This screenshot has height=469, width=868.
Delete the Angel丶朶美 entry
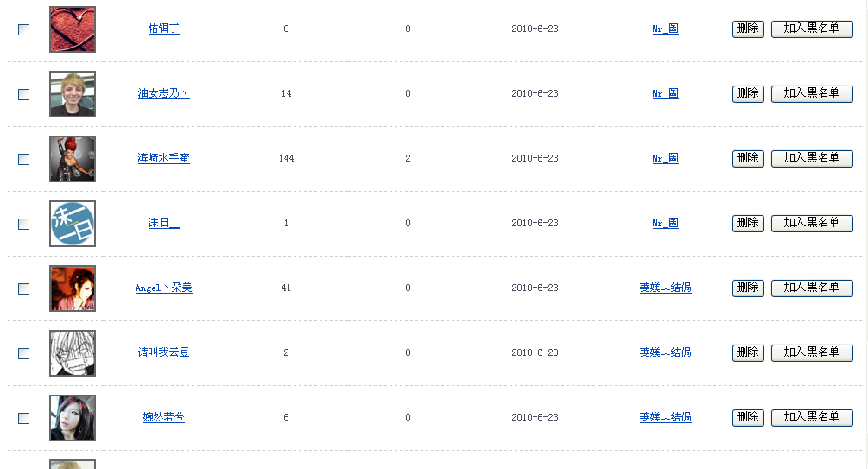click(747, 288)
